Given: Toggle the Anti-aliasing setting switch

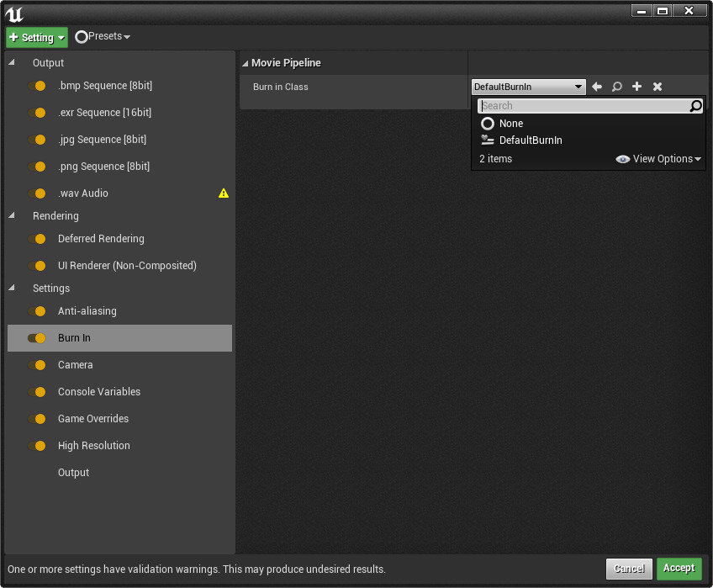Looking at the screenshot, I should tap(37, 311).
